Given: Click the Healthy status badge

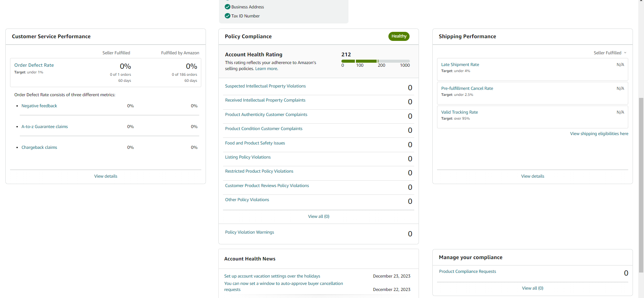Looking at the screenshot, I should tap(399, 36).
